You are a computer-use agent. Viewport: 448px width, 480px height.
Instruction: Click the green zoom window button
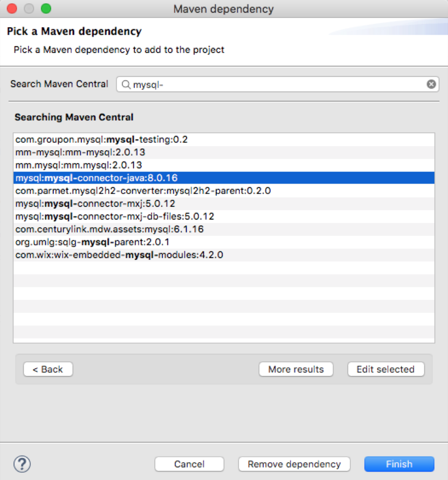(46, 9)
